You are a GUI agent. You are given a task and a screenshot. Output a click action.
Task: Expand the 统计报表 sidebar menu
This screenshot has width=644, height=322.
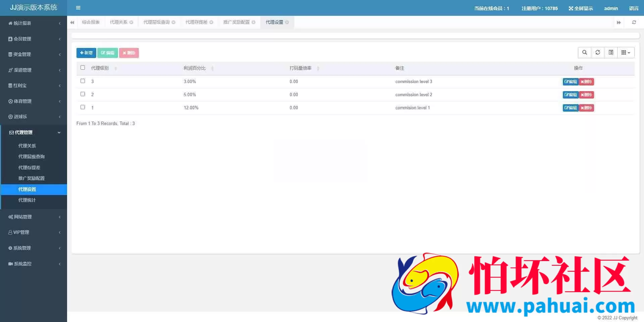(x=34, y=23)
